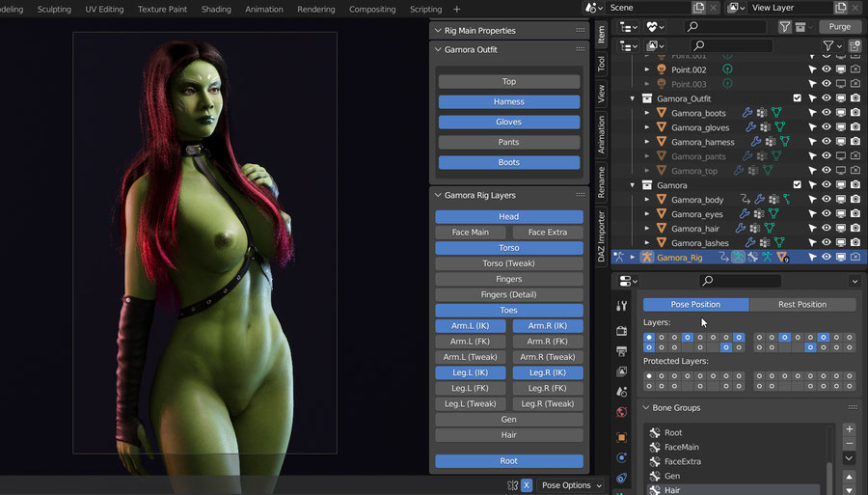Open the Render properties tab icon

622,331
